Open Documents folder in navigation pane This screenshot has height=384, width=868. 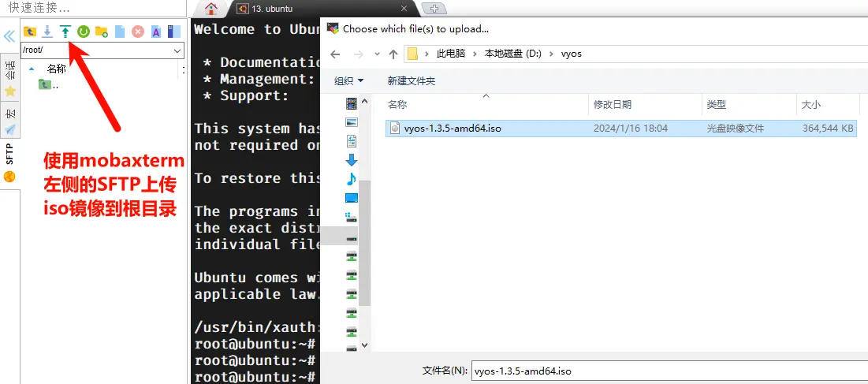tap(352, 141)
